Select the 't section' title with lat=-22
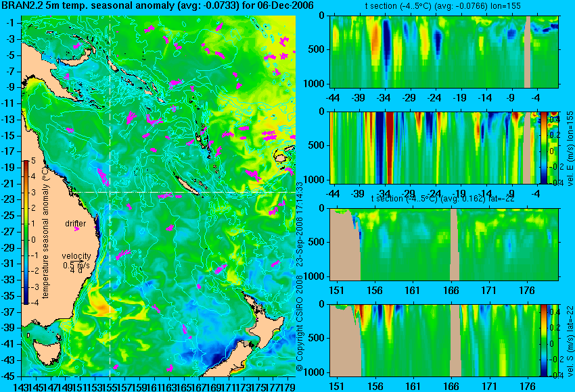The width and height of the screenshot is (575, 392). (x=443, y=199)
